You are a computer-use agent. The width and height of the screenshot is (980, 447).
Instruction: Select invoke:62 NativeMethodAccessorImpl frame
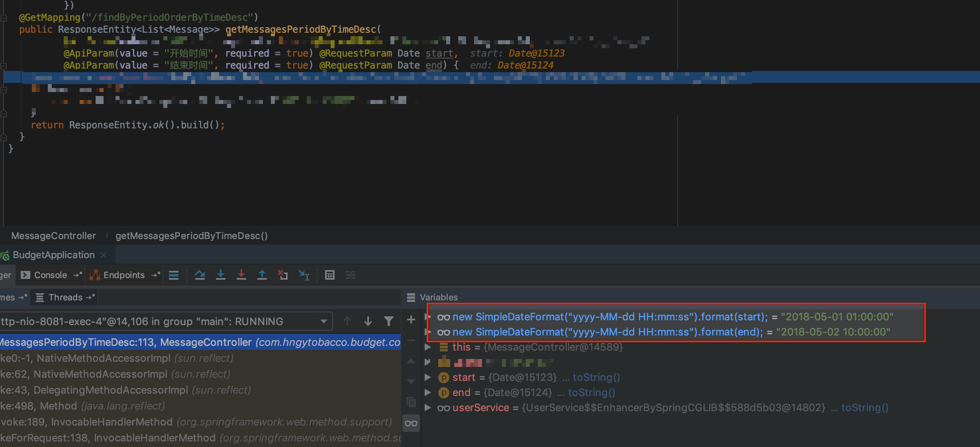click(x=200, y=374)
